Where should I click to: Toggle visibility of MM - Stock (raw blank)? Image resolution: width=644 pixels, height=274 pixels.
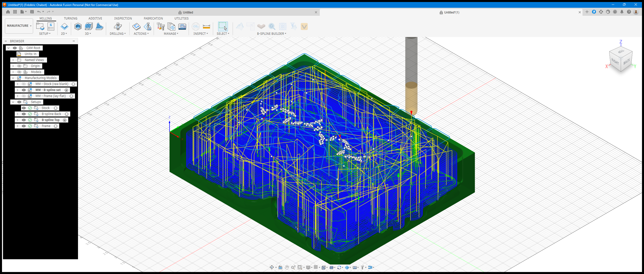24,84
